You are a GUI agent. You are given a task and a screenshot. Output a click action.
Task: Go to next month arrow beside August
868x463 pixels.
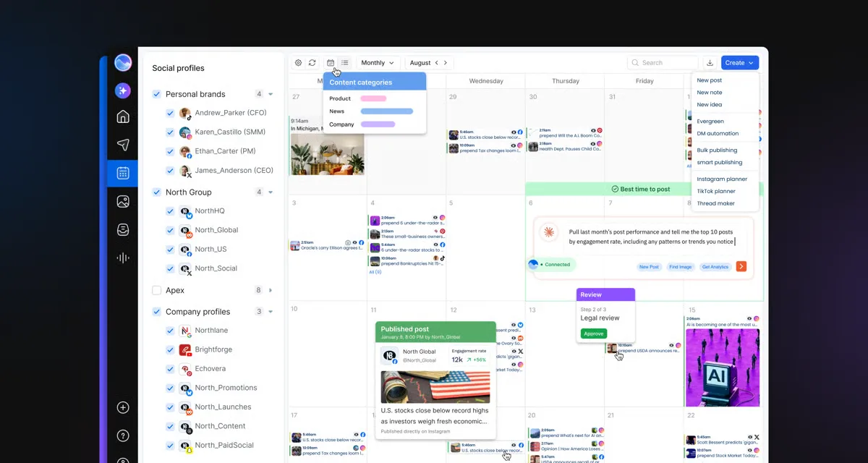(x=446, y=63)
